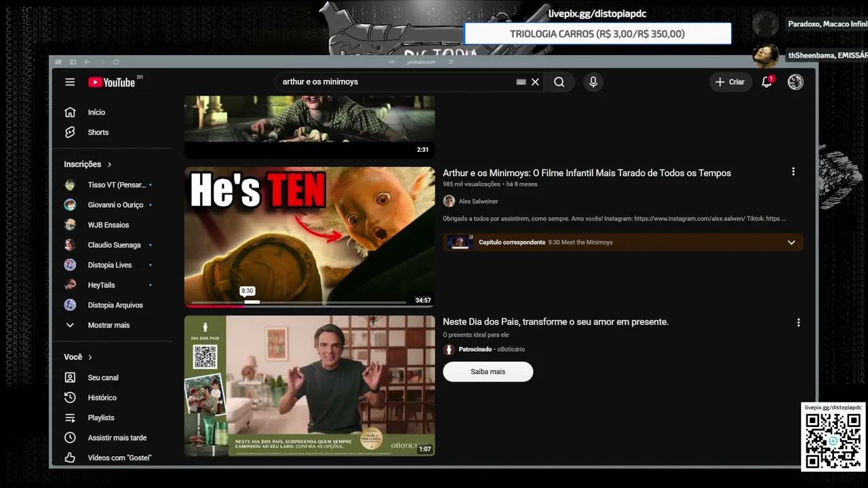Click the livepix.gg QR code overlay
Screen dimensions: 868x488
[x=833, y=437]
